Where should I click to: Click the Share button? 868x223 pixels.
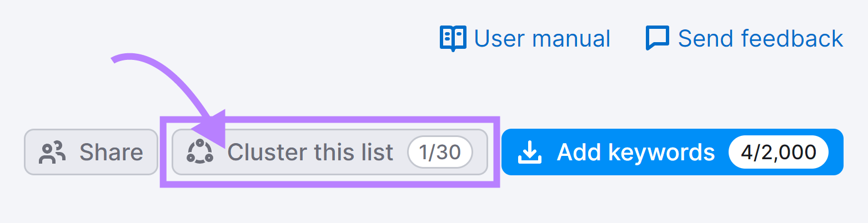(x=91, y=152)
